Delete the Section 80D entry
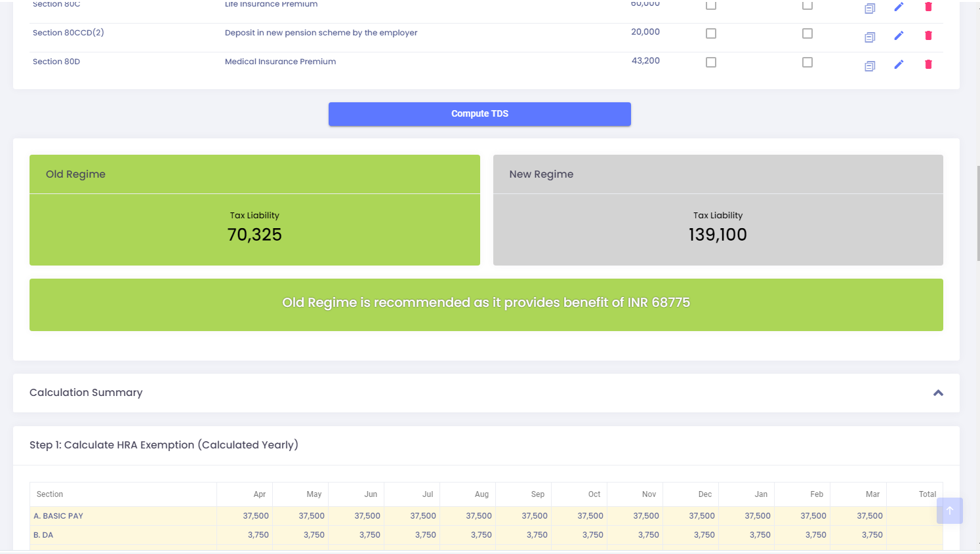This screenshot has height=554, width=980. coord(928,64)
